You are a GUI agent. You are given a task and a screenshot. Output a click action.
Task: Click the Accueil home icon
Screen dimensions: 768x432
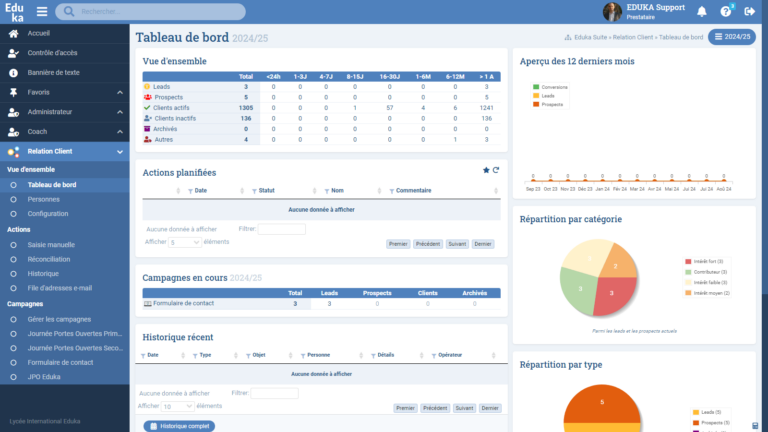click(x=13, y=33)
